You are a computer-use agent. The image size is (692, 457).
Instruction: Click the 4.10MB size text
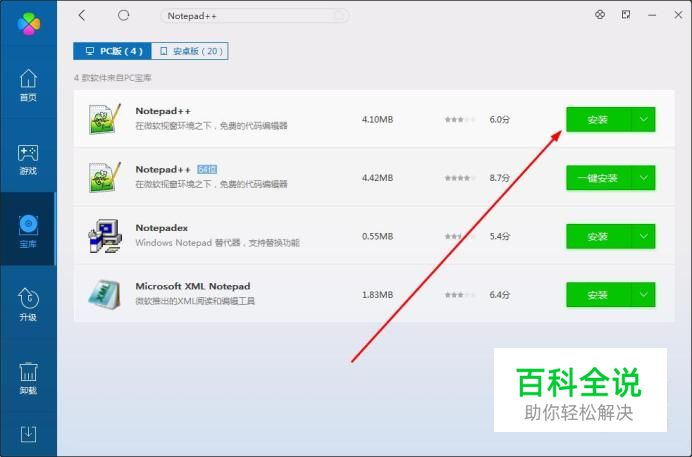pos(377,120)
